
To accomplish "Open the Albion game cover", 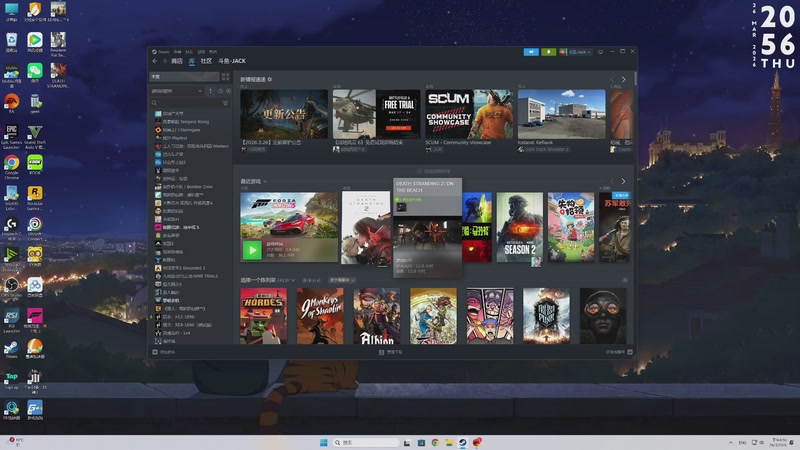I will click(x=377, y=316).
